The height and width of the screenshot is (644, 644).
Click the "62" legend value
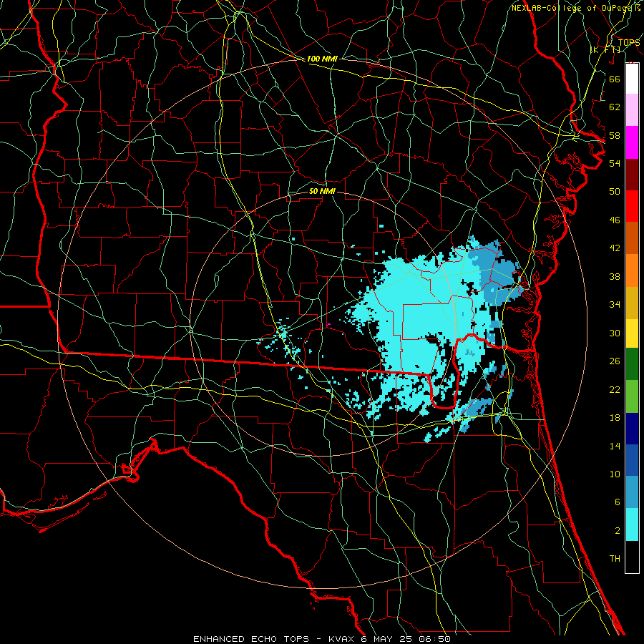[x=615, y=107]
